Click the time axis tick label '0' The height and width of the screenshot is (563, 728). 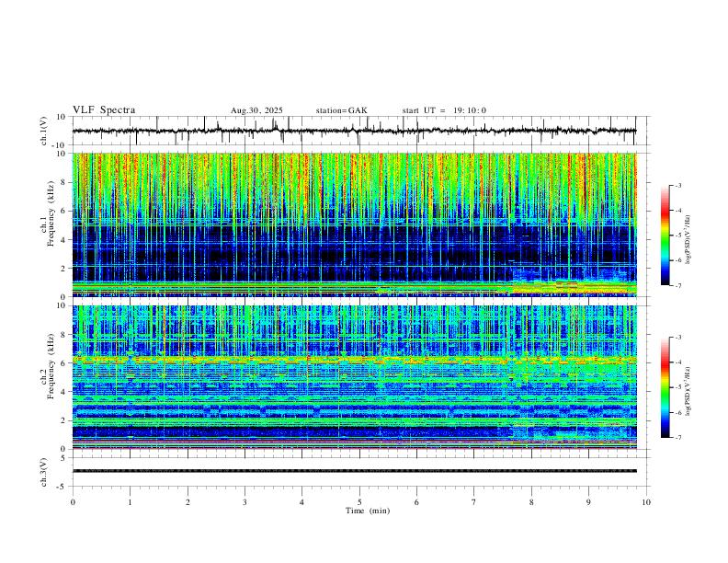click(x=73, y=502)
